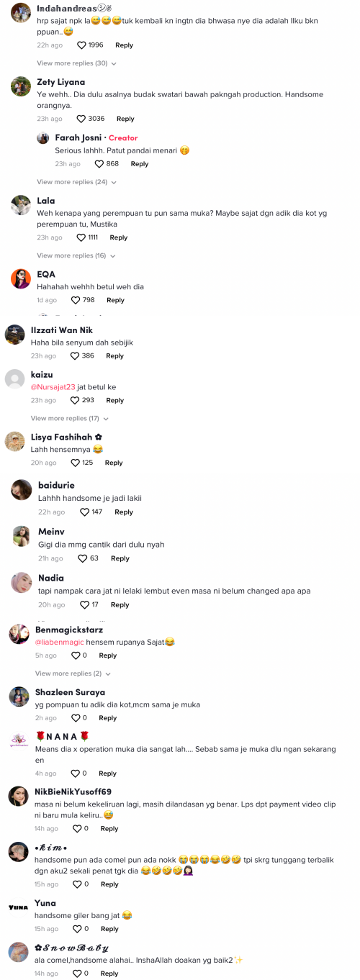Like EQA's comment showing 798 likes
This screenshot has height=980, width=360.
tap(76, 300)
